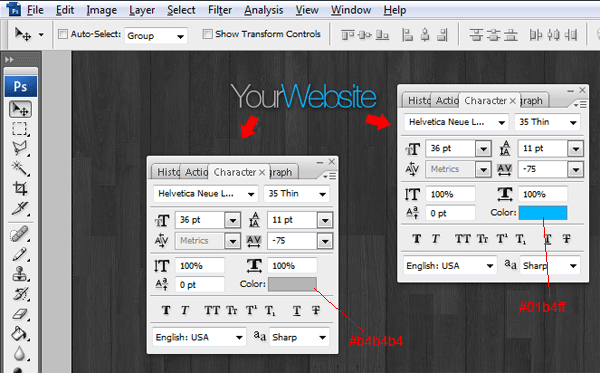Click 0 pt baseline shift field in blue-swatch panel
This screenshot has height=373, width=600.
coord(450,213)
